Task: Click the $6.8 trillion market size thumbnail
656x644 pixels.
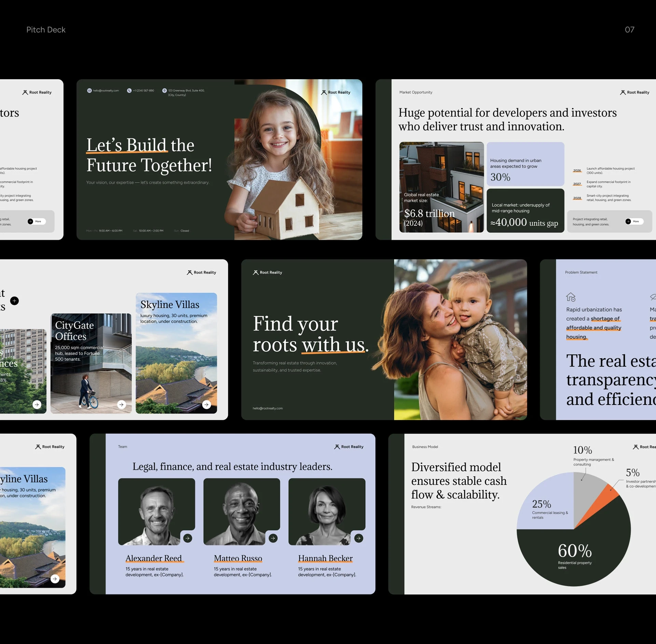Action: click(441, 187)
